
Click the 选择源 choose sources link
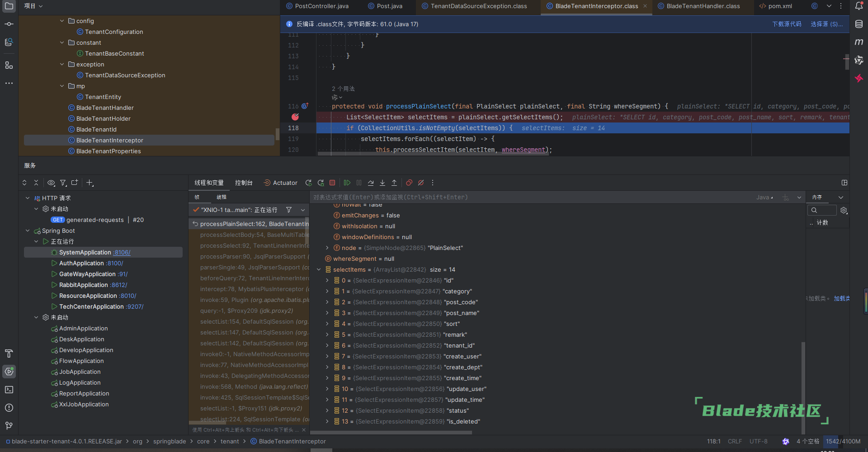click(827, 24)
